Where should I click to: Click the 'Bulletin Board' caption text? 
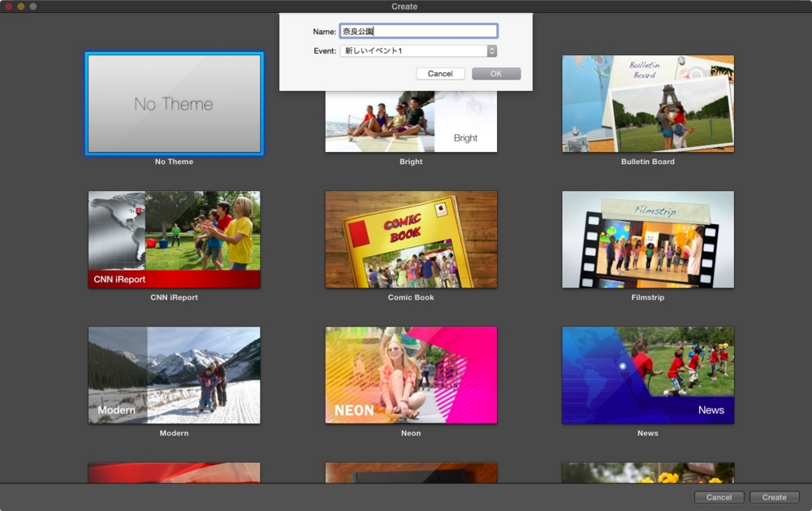coord(648,162)
